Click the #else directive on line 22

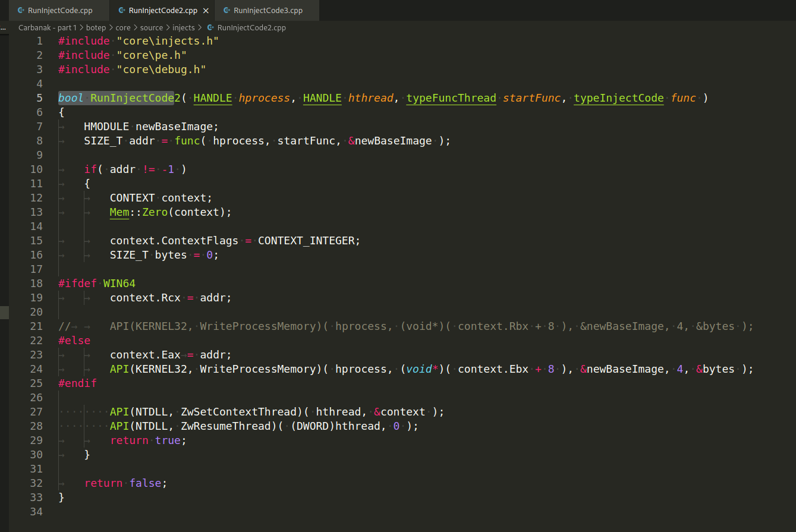point(74,341)
